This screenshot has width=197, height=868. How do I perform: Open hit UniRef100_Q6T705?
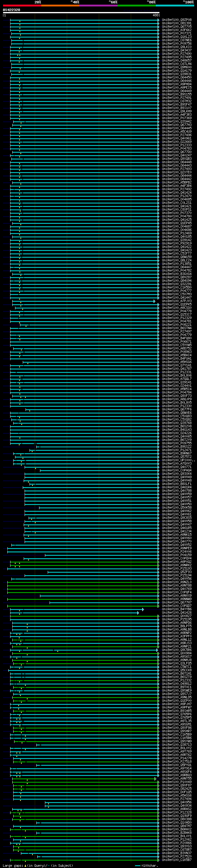coord(177,26)
